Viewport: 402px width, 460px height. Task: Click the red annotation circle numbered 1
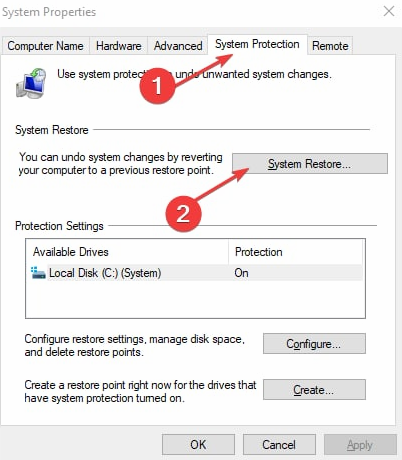[157, 86]
